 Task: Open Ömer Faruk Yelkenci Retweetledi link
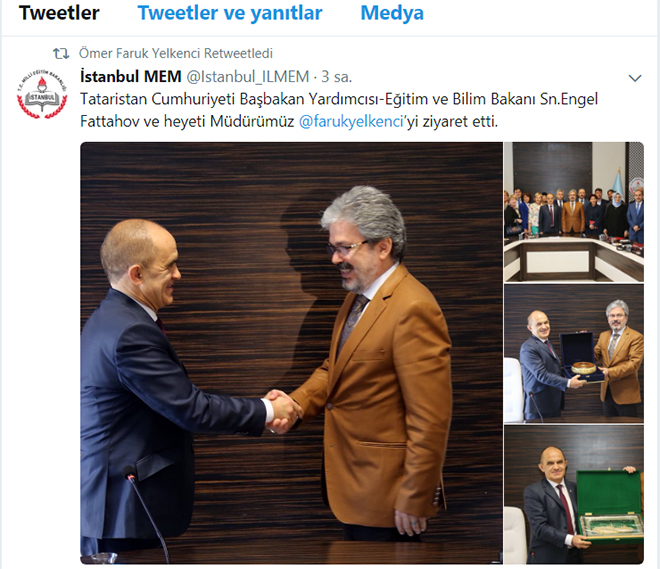tap(176, 53)
